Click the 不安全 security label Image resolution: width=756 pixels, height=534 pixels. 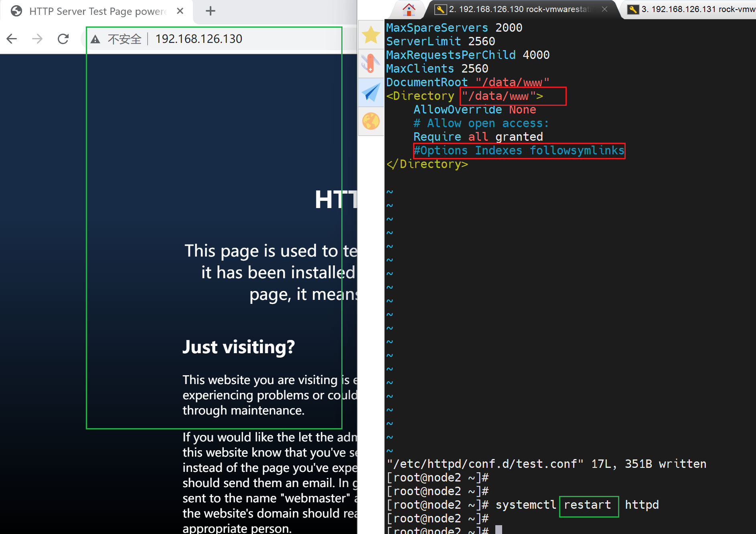click(x=124, y=39)
